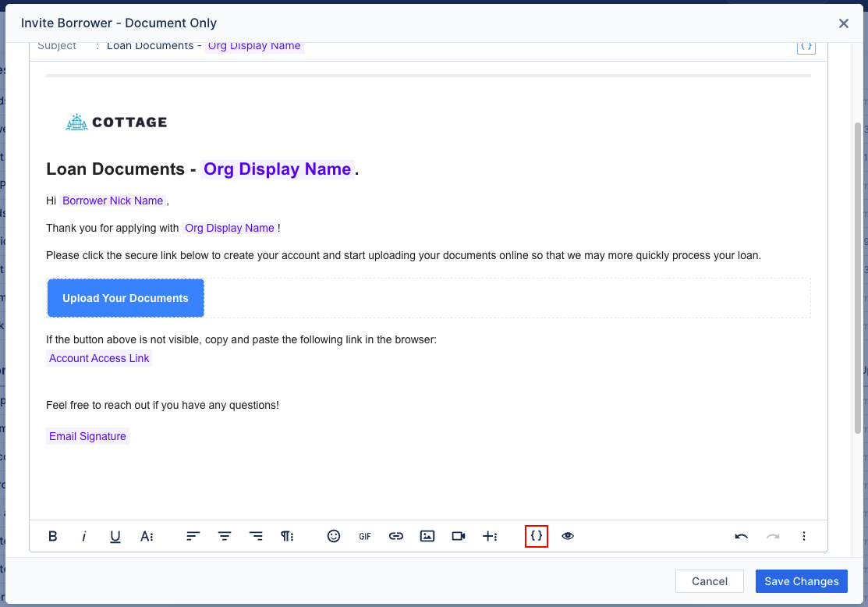Click the Account Access Link placeholder
This screenshot has height=607, width=868.
point(99,358)
